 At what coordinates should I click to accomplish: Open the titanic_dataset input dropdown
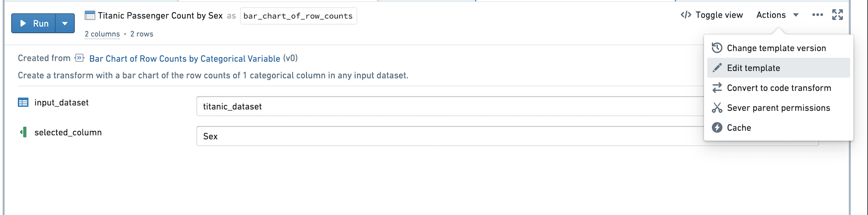[449, 107]
